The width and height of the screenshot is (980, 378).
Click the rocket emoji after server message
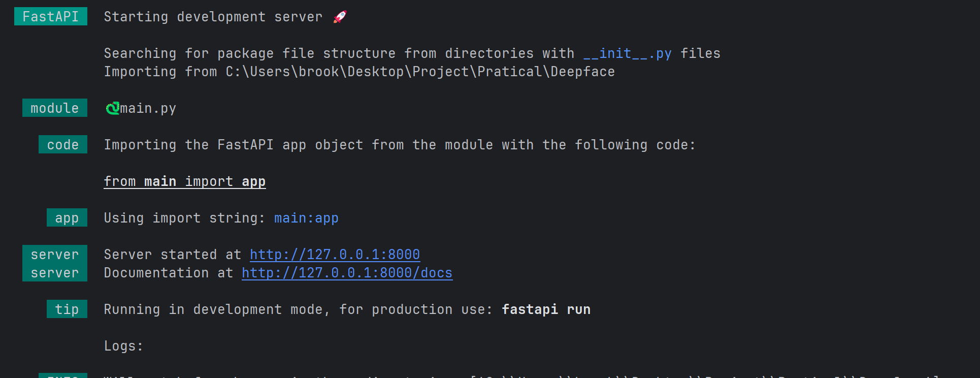(340, 17)
